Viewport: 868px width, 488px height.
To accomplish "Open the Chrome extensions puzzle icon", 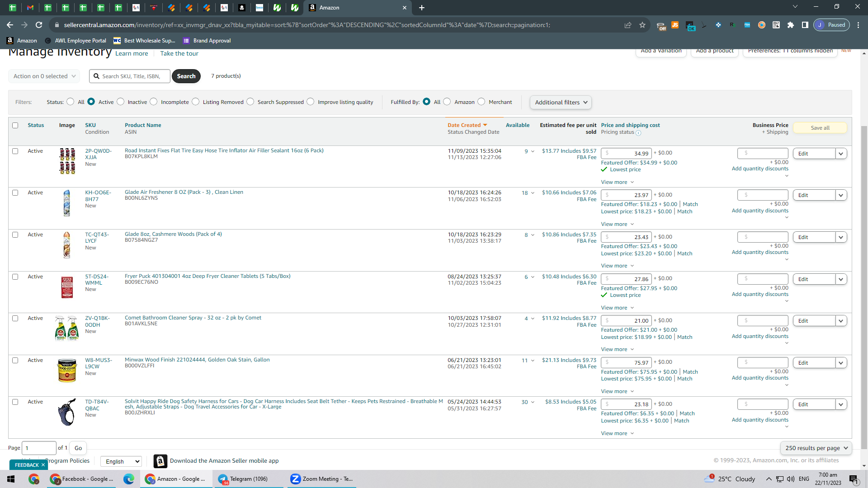I will 791,25.
